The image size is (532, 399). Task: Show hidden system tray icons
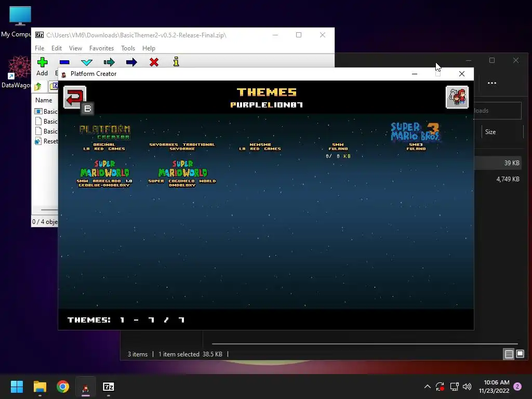point(428,387)
